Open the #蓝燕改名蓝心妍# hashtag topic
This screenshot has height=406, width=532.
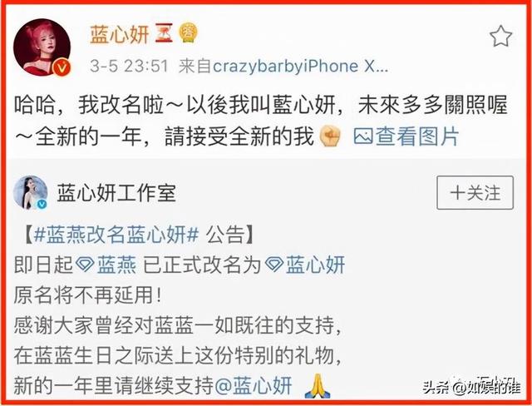tap(116, 235)
